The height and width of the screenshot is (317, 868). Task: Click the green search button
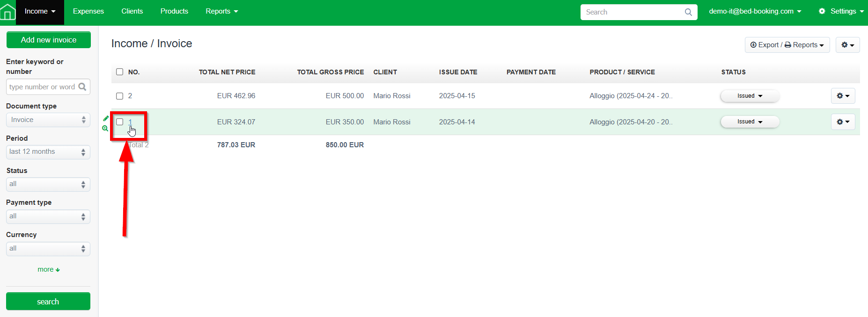click(x=48, y=302)
